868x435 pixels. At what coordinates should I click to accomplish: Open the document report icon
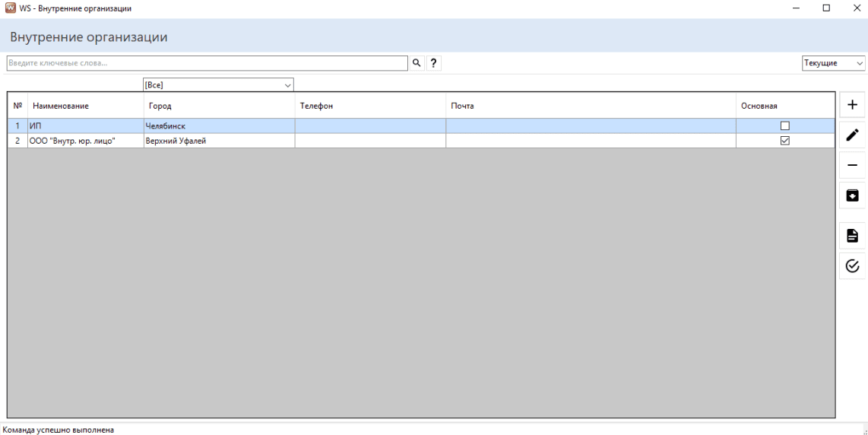(852, 236)
